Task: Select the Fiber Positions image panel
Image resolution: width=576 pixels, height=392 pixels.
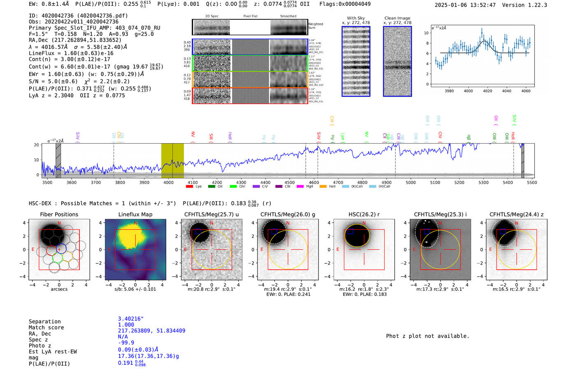Action: point(59,249)
